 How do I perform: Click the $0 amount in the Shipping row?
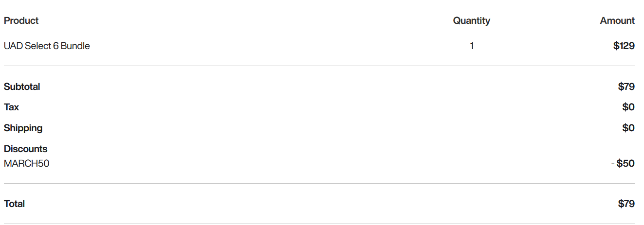(x=628, y=128)
